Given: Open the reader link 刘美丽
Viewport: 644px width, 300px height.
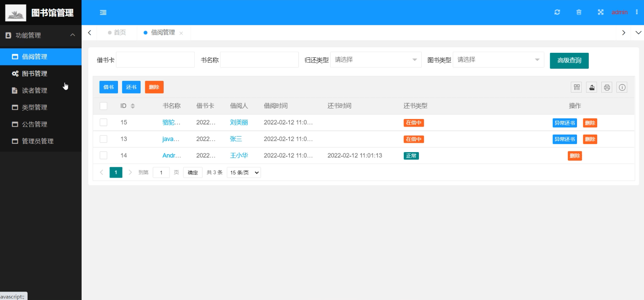Looking at the screenshot, I should point(239,122).
